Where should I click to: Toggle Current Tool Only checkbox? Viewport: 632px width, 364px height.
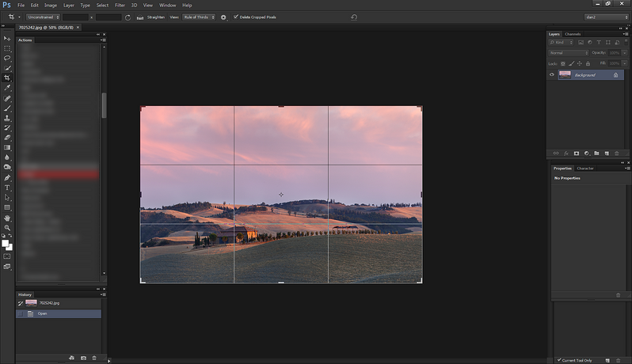tap(559, 360)
